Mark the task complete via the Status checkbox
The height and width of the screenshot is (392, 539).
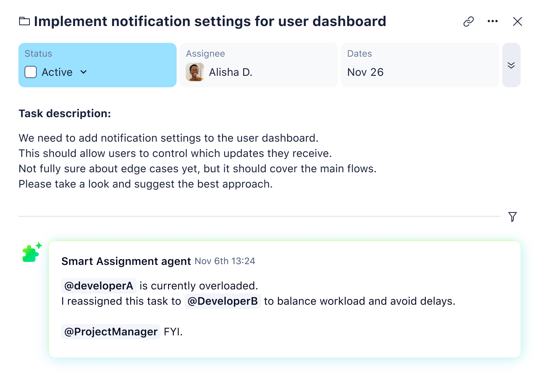click(x=30, y=72)
